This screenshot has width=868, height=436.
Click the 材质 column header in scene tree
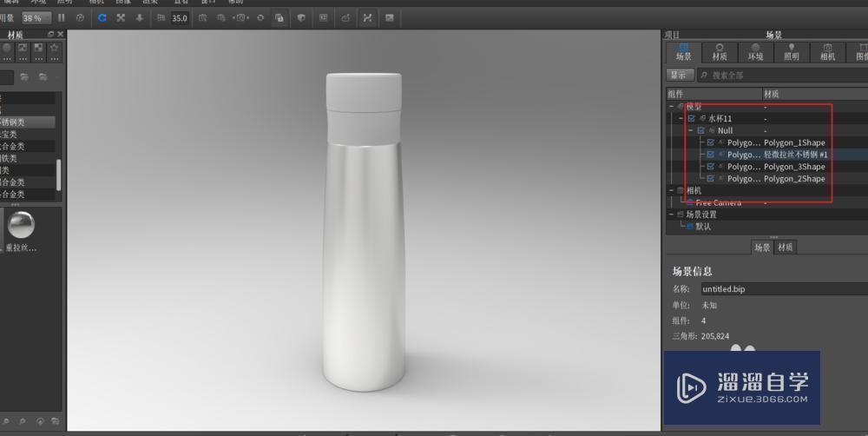click(815, 94)
